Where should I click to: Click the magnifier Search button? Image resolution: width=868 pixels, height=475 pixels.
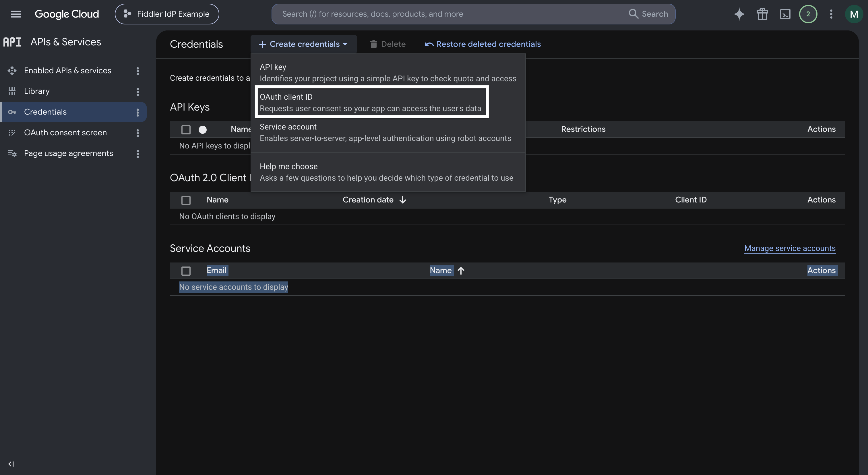coord(648,14)
